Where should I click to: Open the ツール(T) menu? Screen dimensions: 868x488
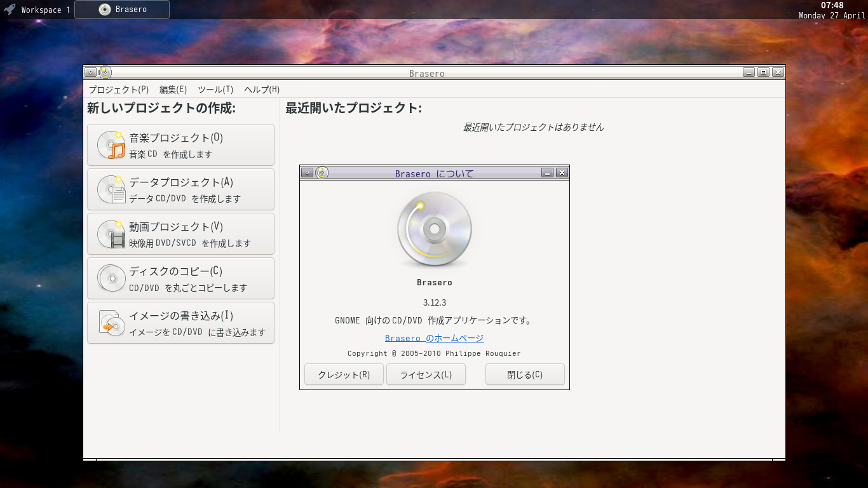pos(215,90)
